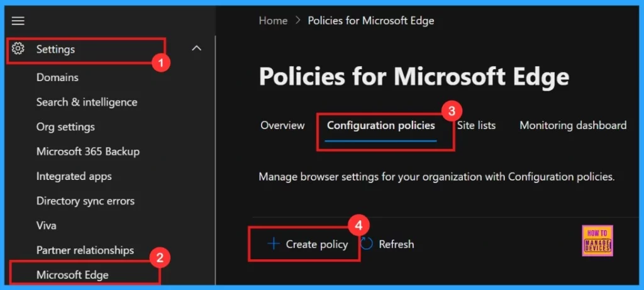Viewport: 644px width, 290px height.
Task: Open Org settings page
Action: [65, 126]
